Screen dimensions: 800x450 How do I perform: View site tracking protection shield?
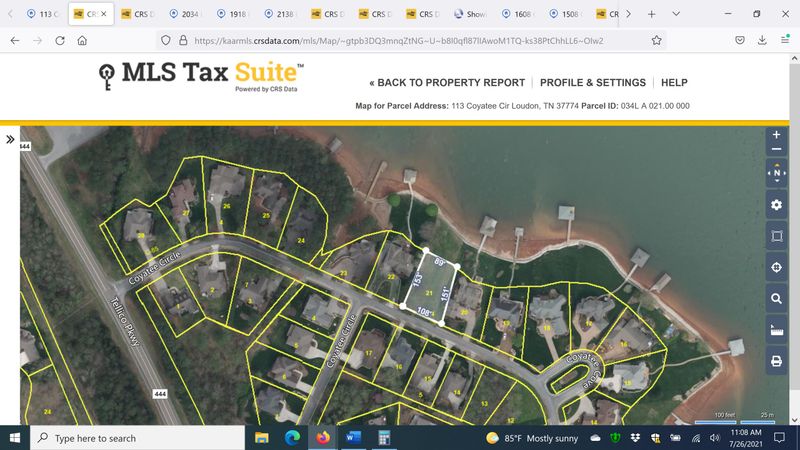pyautogui.click(x=165, y=40)
